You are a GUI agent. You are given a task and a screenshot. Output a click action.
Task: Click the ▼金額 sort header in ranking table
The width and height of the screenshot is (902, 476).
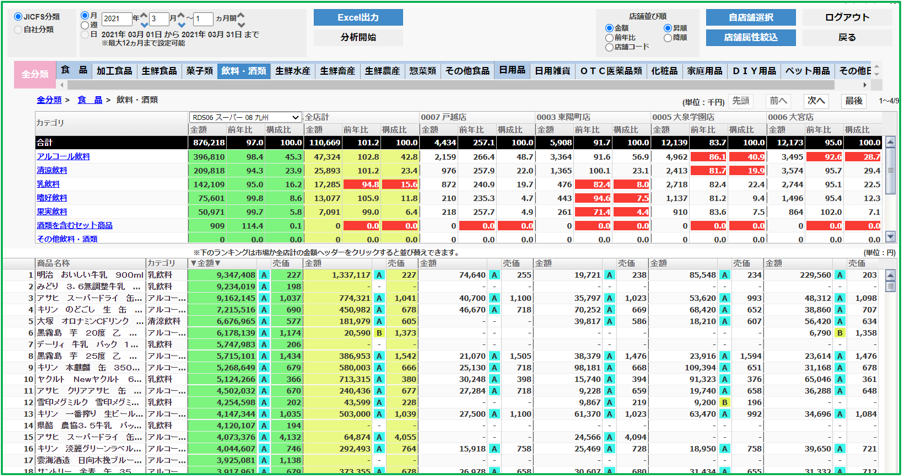205,263
